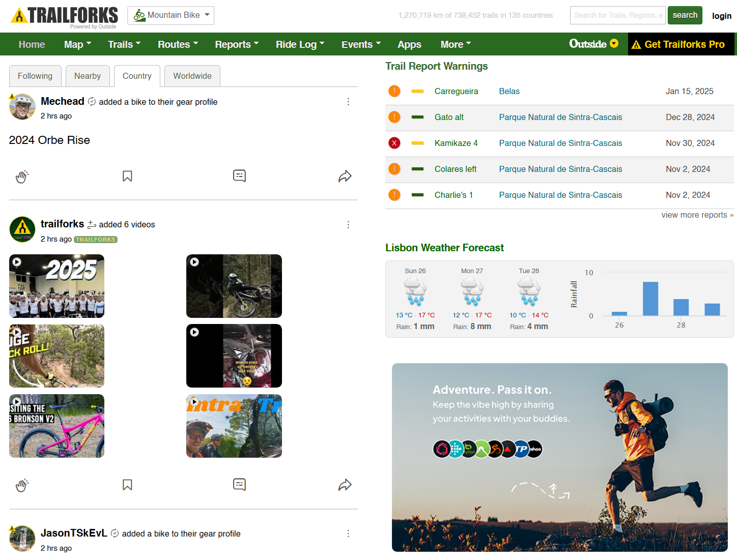Image resolution: width=737 pixels, height=560 pixels.
Task: Play the Sintra trail selfie video
Action: click(234, 426)
